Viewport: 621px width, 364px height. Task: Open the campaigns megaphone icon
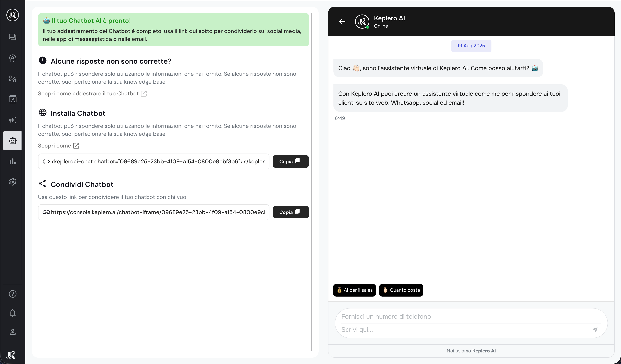coord(13,120)
